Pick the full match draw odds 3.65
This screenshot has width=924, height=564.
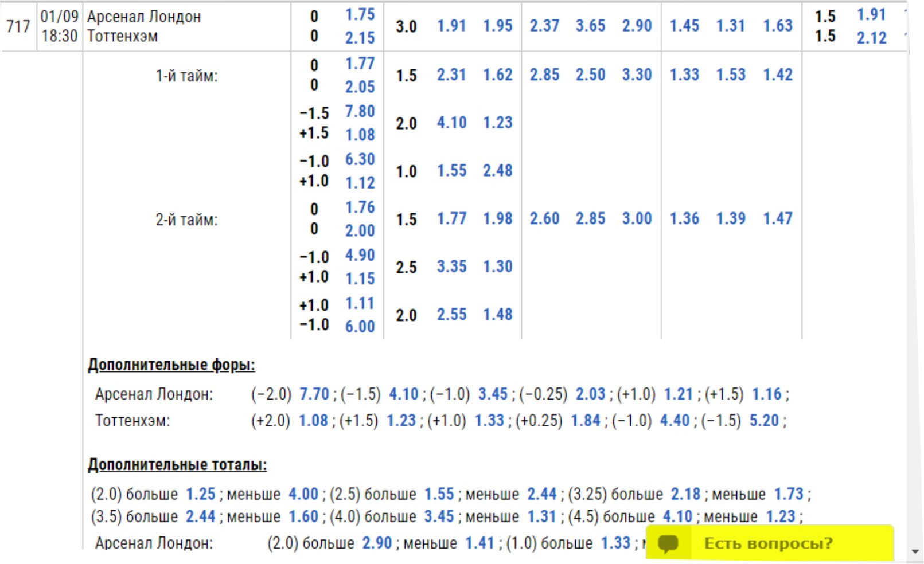(x=590, y=26)
